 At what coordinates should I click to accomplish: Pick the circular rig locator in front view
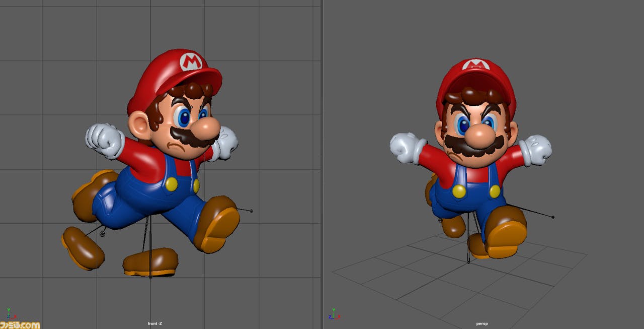click(103, 233)
